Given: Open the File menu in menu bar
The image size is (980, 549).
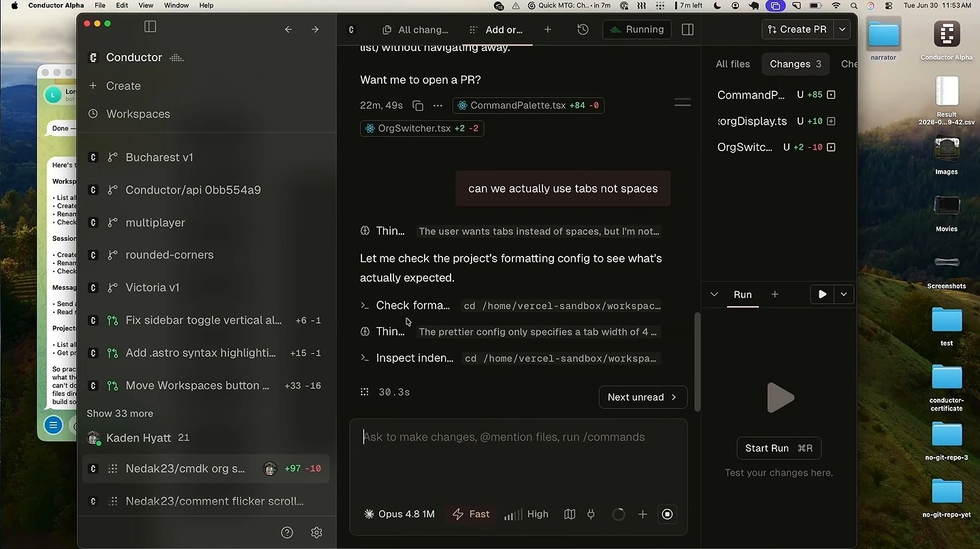Looking at the screenshot, I should pyautogui.click(x=100, y=5).
